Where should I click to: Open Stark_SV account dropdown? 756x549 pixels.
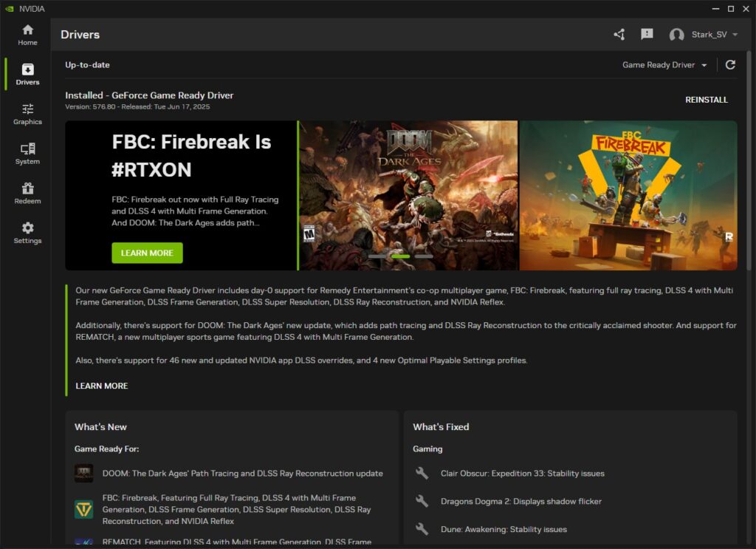(714, 34)
